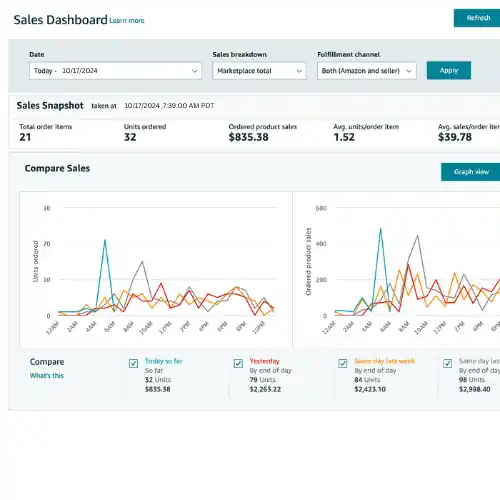
Task: Click the Avg. units/order item value 1.52
Action: click(x=344, y=137)
